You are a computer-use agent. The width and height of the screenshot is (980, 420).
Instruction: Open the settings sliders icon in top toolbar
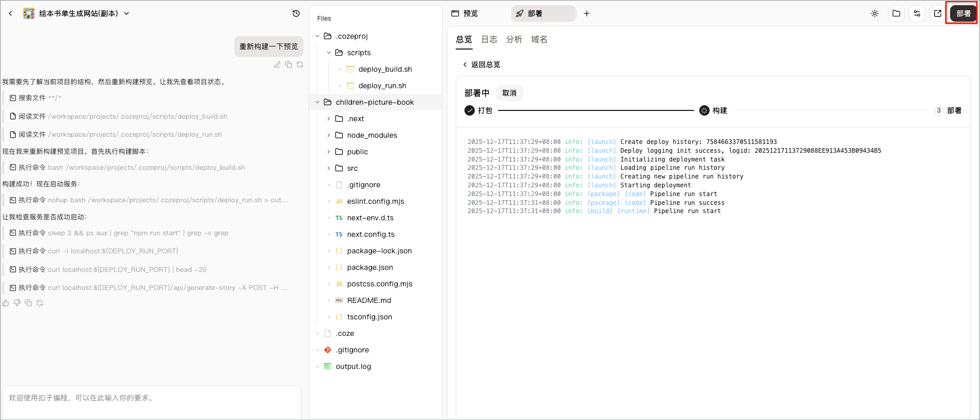(x=917, y=13)
